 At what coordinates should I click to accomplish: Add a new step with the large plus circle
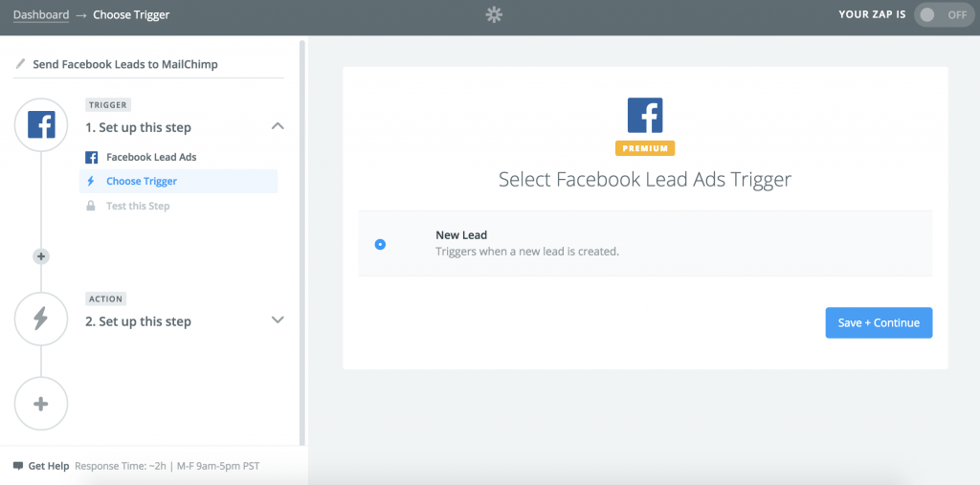pyautogui.click(x=41, y=404)
